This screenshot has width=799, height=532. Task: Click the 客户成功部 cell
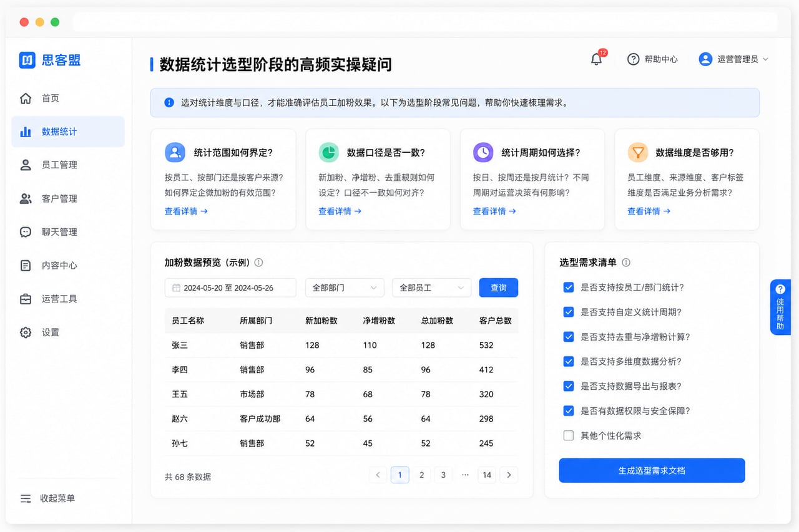(260, 418)
